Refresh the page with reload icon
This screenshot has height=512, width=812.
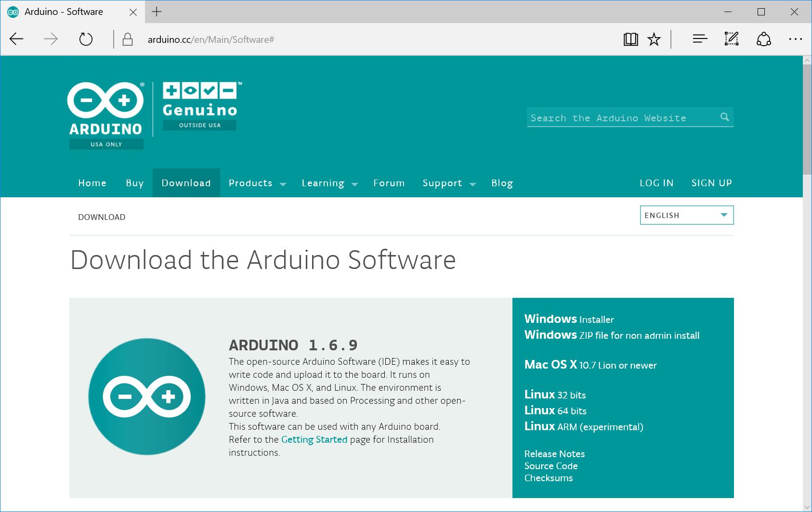pyautogui.click(x=86, y=39)
